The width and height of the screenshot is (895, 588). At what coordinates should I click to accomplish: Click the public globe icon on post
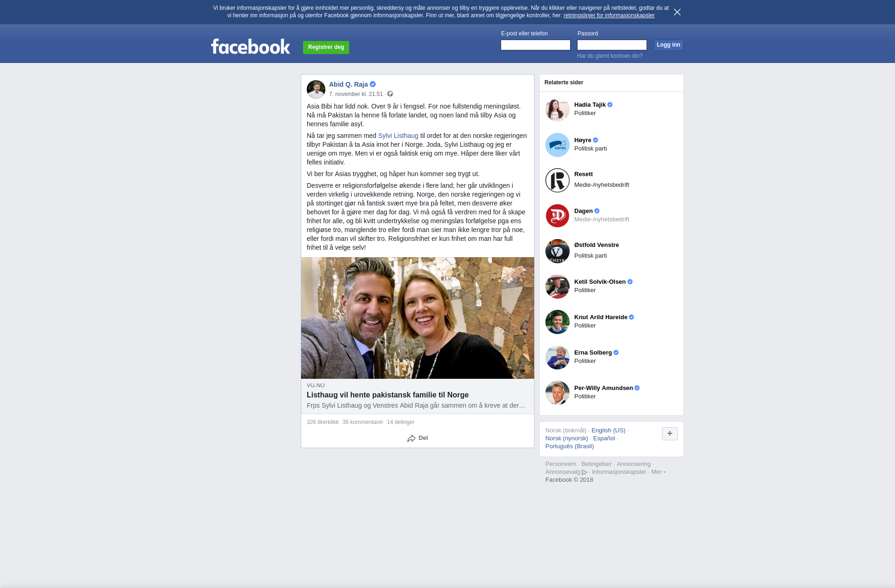[x=390, y=94]
